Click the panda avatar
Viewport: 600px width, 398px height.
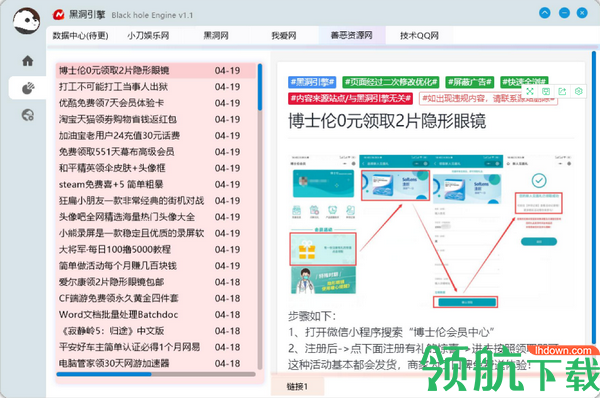point(26,20)
